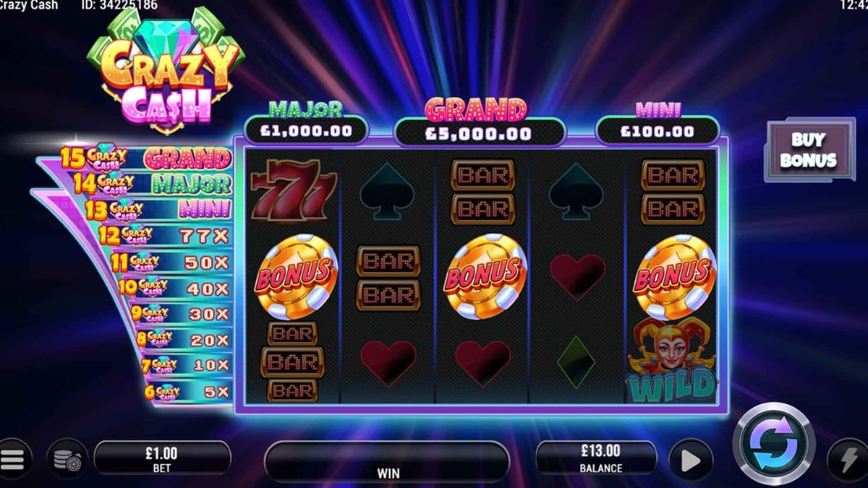Screen dimensions: 868x488
Task: Click the red 777 symbol
Action: 293,191
